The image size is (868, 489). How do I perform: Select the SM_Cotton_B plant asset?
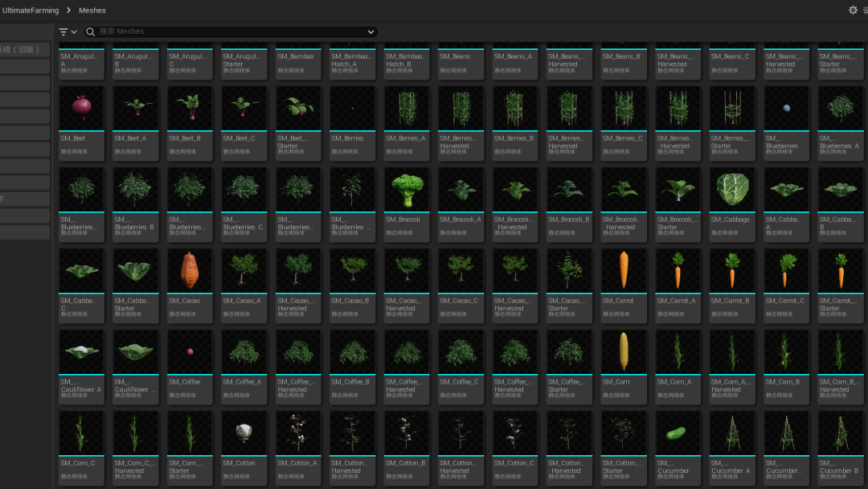407,449
